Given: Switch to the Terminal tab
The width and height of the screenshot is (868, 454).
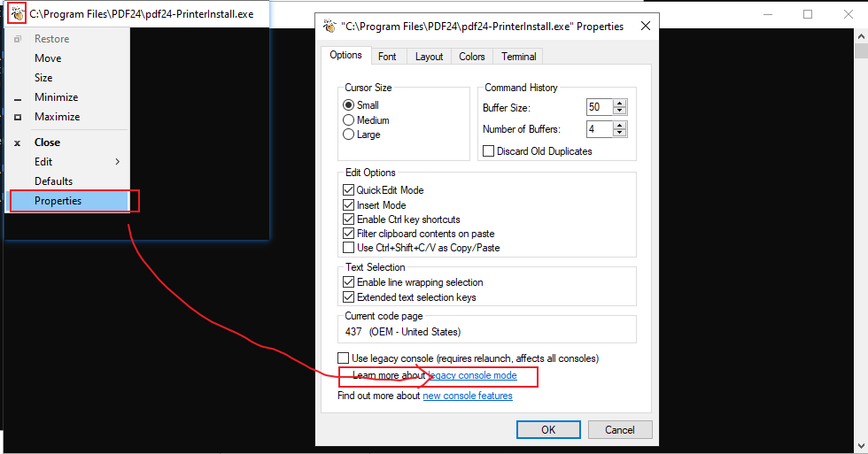Looking at the screenshot, I should [x=518, y=57].
